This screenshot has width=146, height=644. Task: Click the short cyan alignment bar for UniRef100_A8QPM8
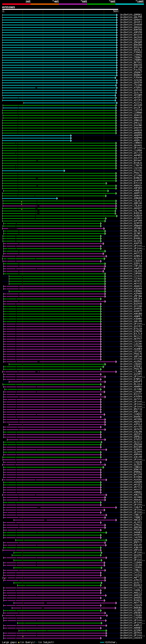37,138
